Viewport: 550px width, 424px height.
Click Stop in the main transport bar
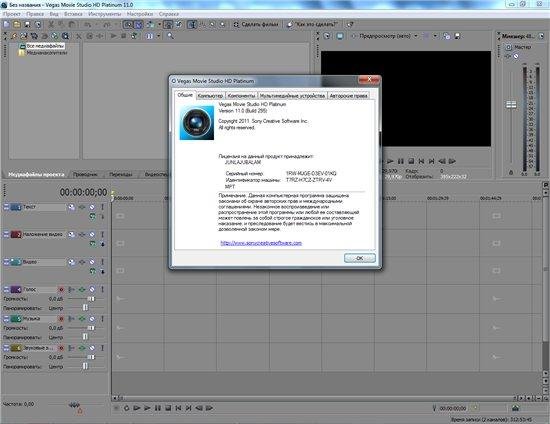pyautogui.click(x=168, y=408)
